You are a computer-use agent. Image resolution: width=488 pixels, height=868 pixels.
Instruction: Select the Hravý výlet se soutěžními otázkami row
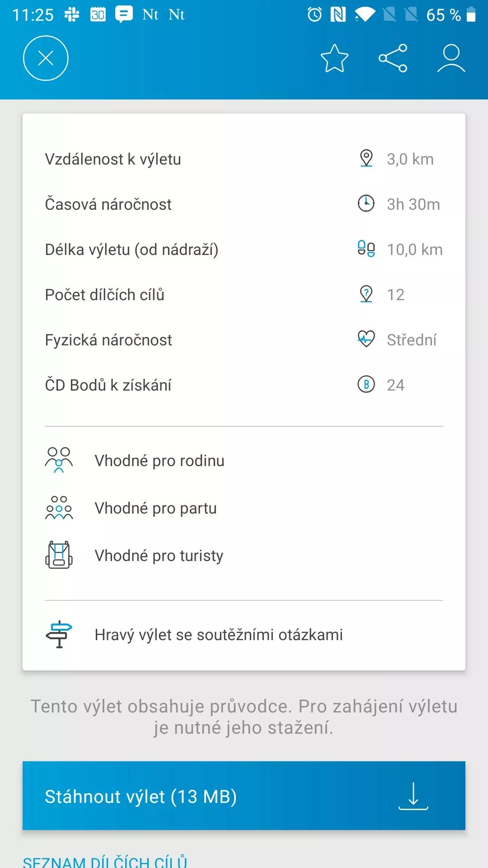click(244, 635)
